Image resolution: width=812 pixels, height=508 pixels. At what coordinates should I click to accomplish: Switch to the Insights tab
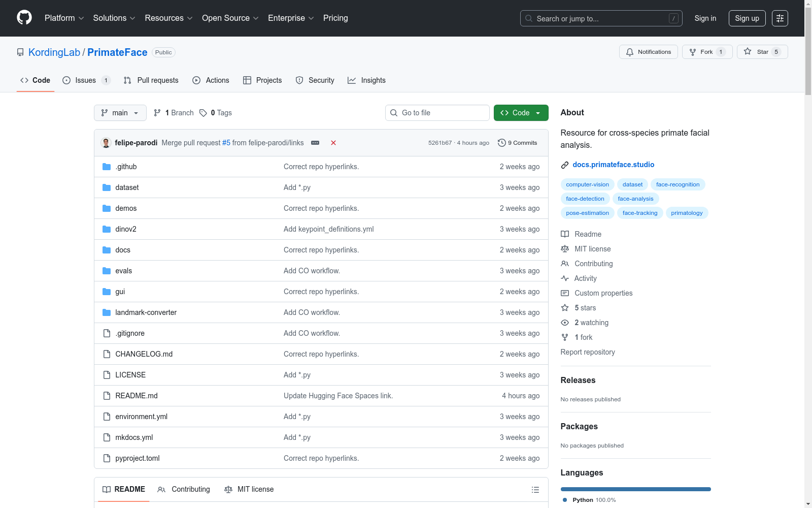point(366,80)
